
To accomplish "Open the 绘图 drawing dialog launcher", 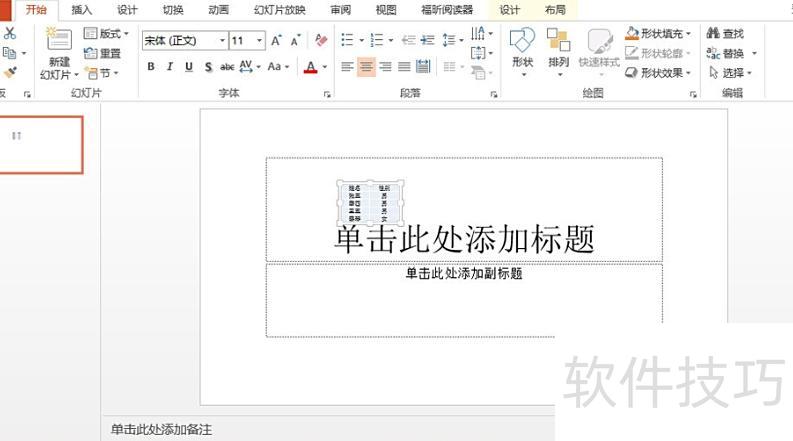I will (693, 94).
